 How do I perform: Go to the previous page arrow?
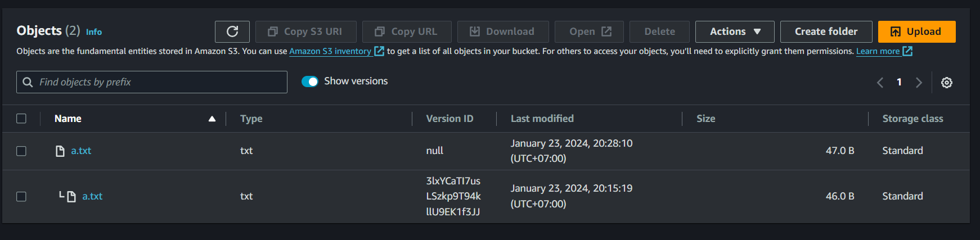point(880,83)
